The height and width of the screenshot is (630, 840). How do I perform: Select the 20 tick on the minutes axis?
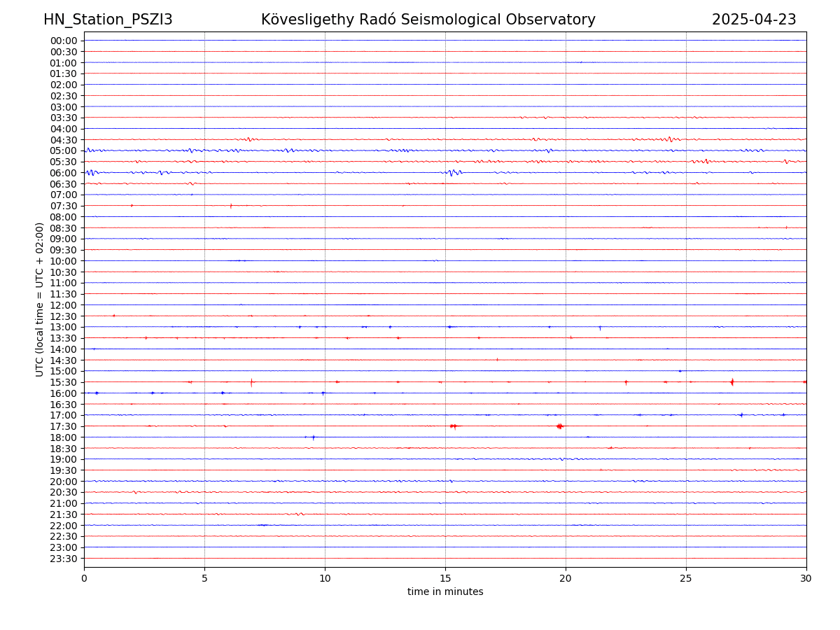coord(566,578)
